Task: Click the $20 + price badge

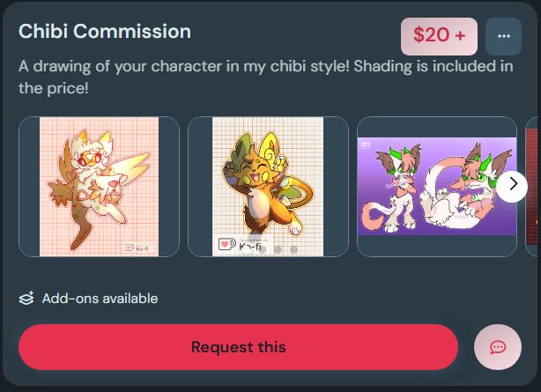Action: click(x=439, y=37)
